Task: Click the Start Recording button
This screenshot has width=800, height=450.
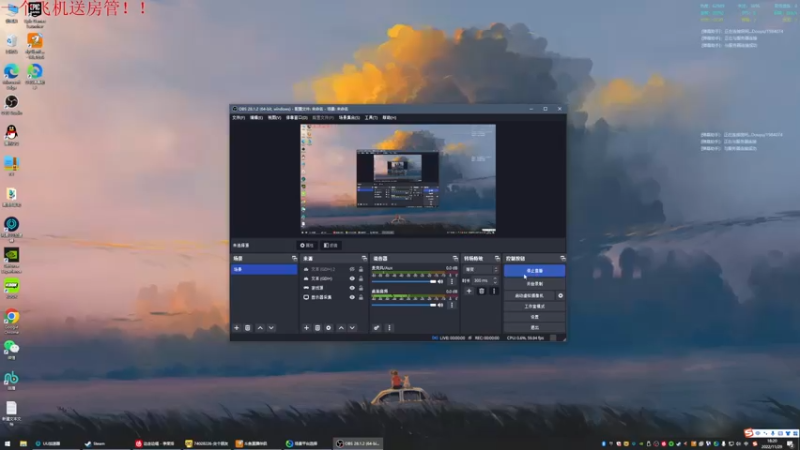Action: tap(534, 283)
